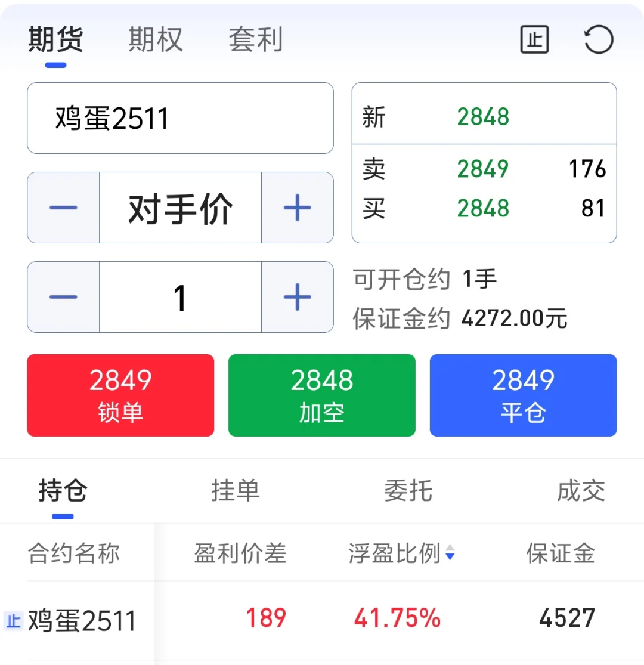Open the 持仓 positions tab
This screenshot has width=644, height=665.
63,491
